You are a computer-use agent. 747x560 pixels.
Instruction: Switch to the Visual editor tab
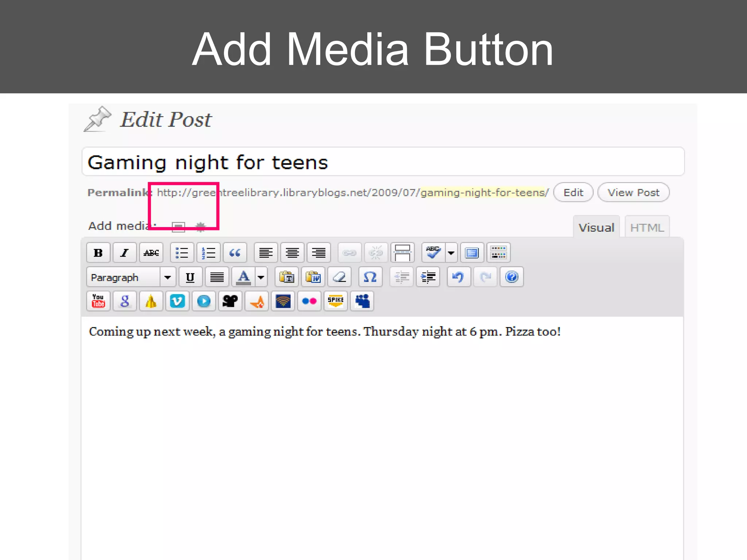(x=596, y=227)
